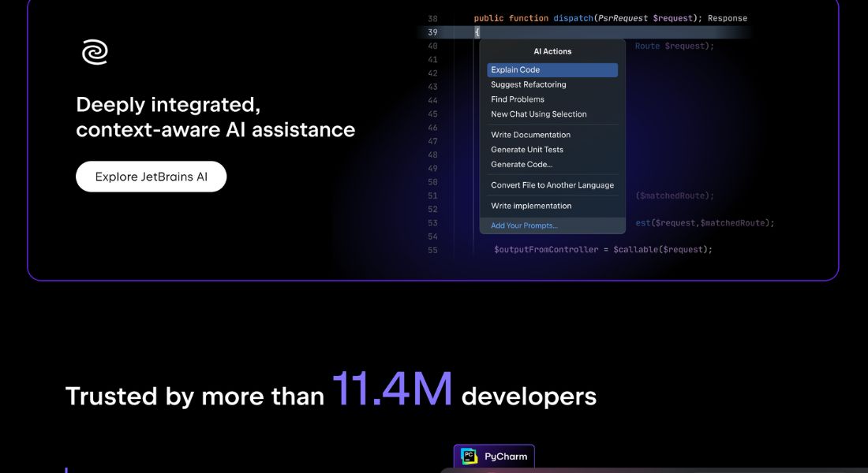Click the AI Actions popup title
868x473 pixels.
tap(552, 51)
